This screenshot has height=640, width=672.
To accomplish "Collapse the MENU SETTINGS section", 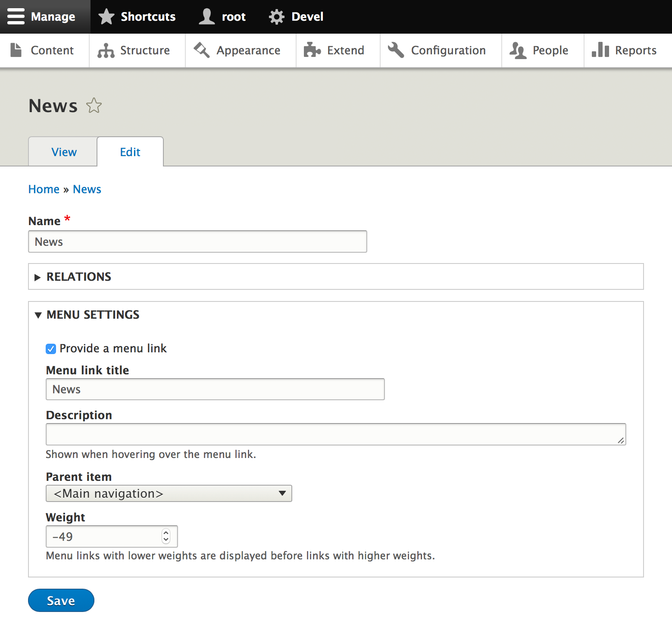I will click(93, 315).
